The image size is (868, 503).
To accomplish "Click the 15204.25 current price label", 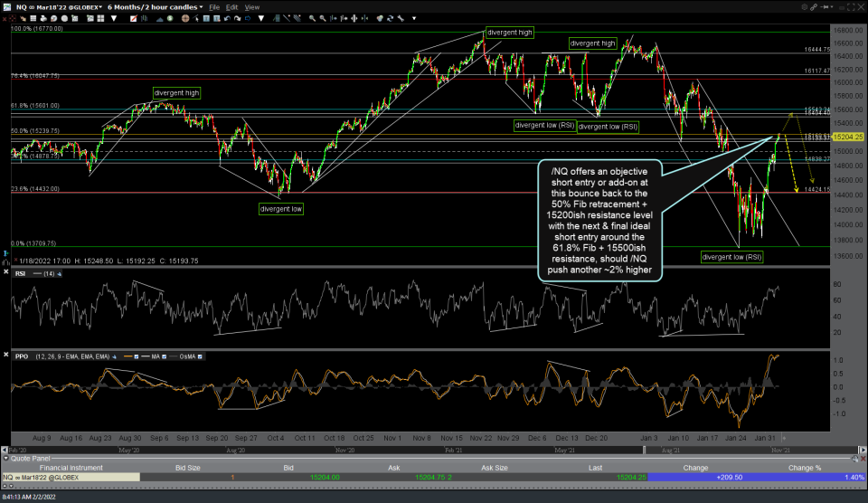I will (x=847, y=137).
